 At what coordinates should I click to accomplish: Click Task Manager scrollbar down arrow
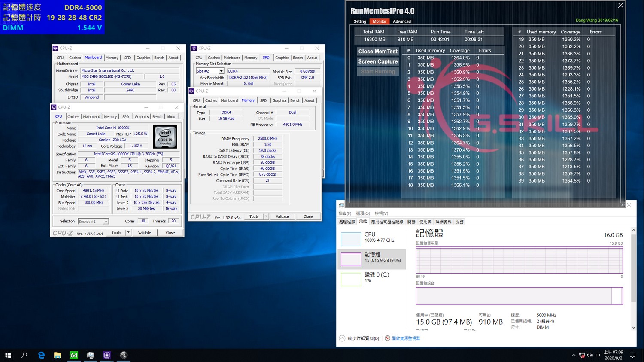633,328
